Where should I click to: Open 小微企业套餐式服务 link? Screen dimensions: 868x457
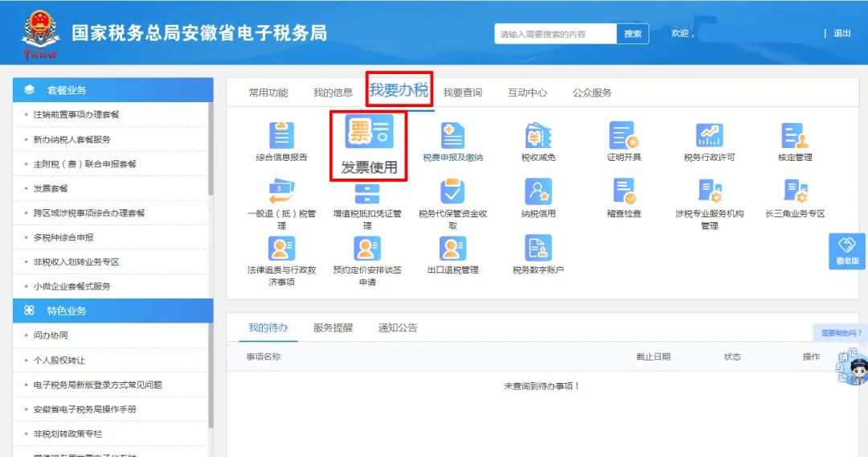(x=72, y=286)
